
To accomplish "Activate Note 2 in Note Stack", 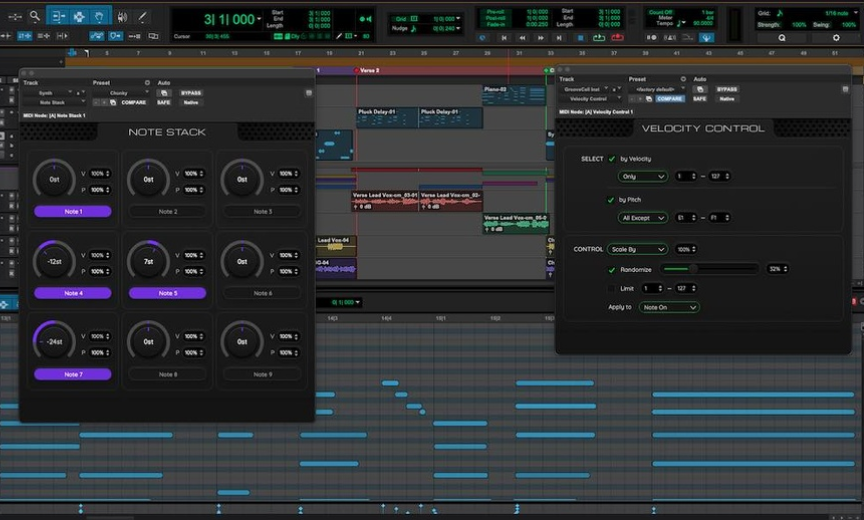I will click(168, 212).
